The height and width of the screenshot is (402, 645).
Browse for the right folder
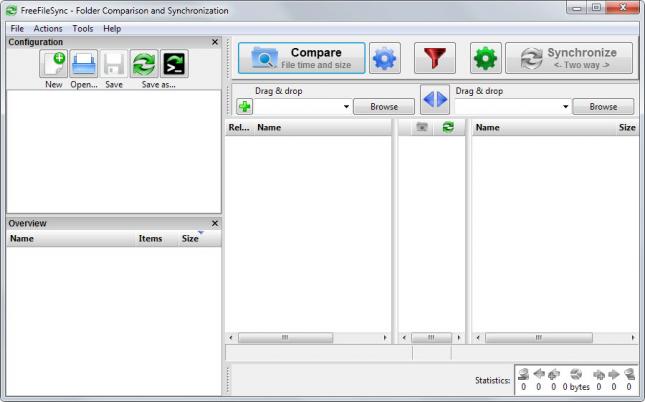[x=603, y=107]
